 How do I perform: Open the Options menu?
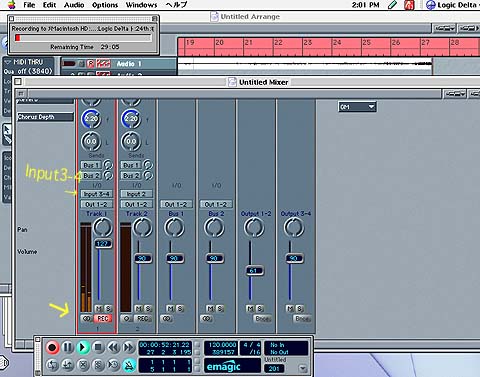[105, 5]
